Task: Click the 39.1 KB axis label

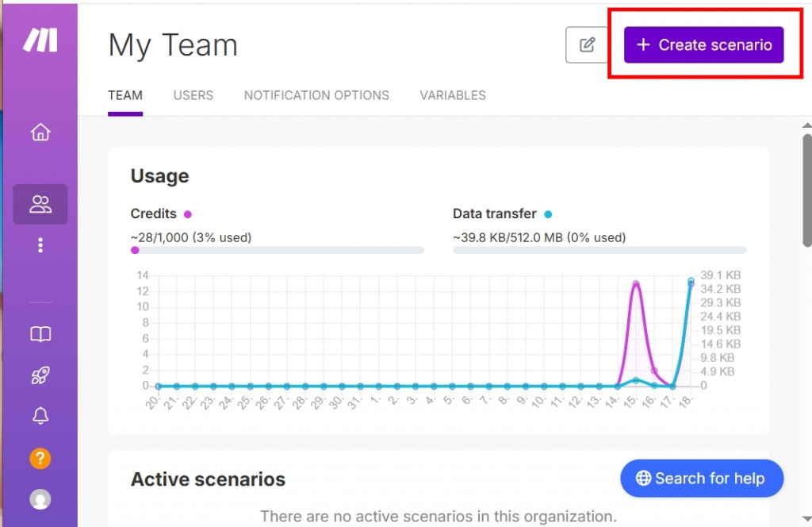Action: click(x=720, y=275)
